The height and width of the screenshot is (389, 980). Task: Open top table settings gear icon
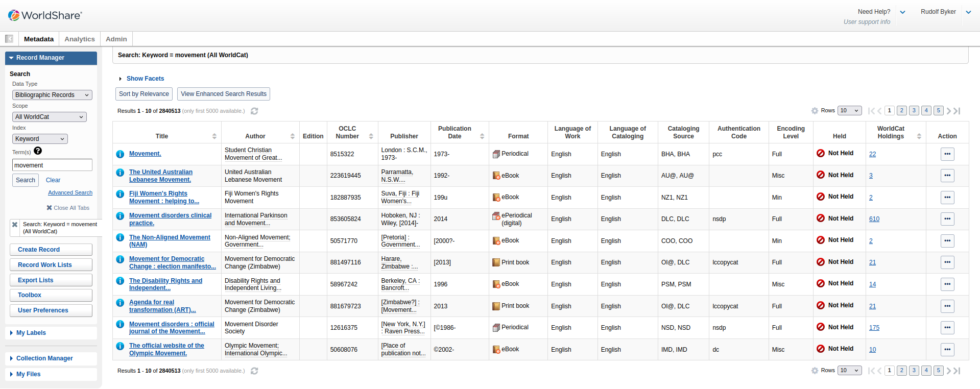pyautogui.click(x=815, y=111)
